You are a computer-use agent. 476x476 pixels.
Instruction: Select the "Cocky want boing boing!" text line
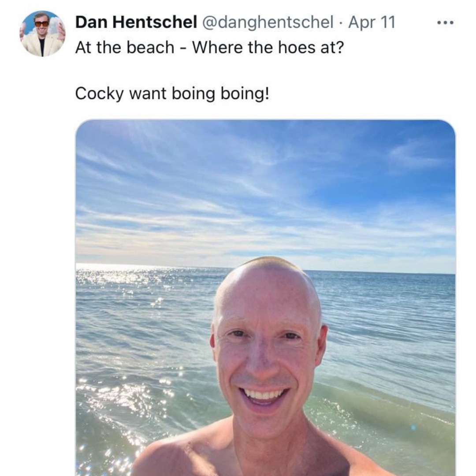click(x=172, y=93)
